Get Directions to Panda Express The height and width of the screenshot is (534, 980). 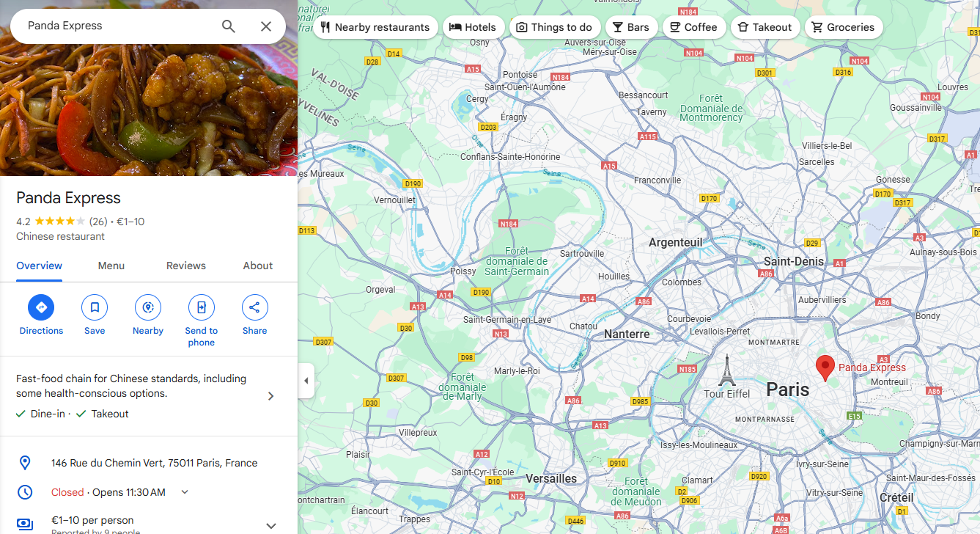[41, 315]
